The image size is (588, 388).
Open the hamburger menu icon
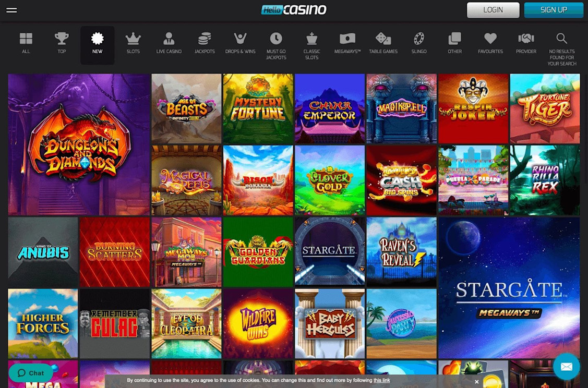coord(11,10)
